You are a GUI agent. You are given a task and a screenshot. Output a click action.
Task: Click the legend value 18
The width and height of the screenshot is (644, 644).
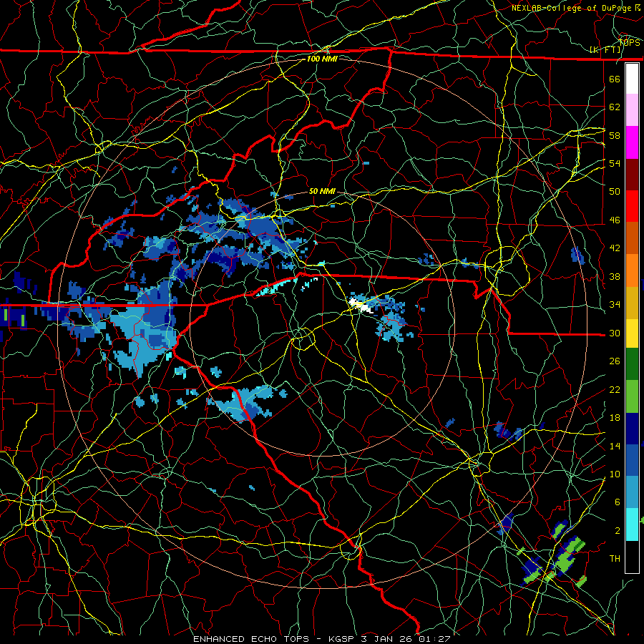click(615, 418)
